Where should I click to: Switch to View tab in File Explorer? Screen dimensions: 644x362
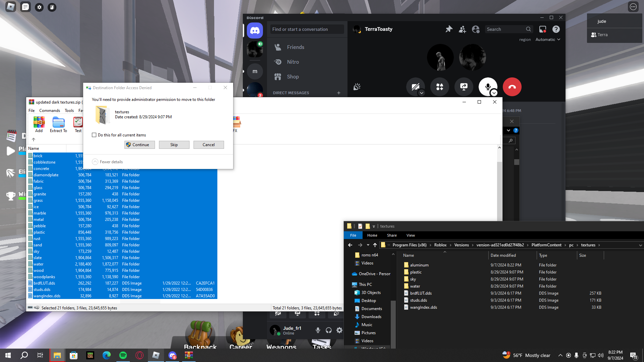click(x=411, y=235)
